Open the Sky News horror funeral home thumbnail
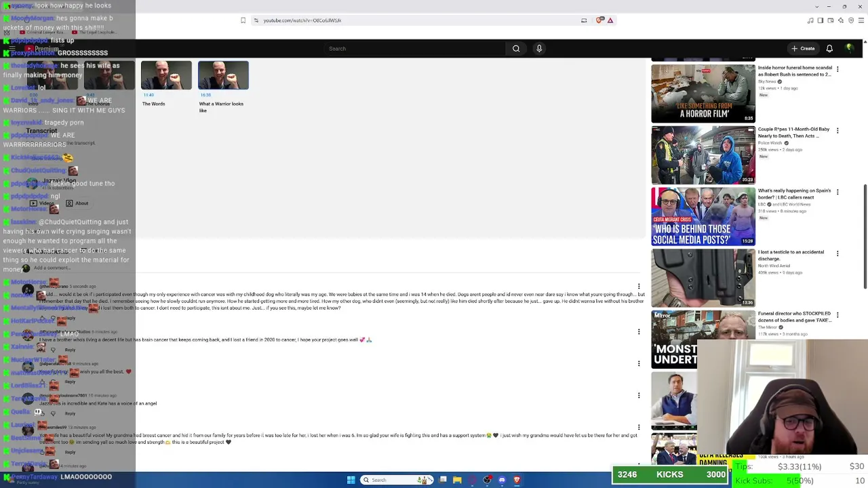This screenshot has height=488, width=868. click(x=703, y=94)
